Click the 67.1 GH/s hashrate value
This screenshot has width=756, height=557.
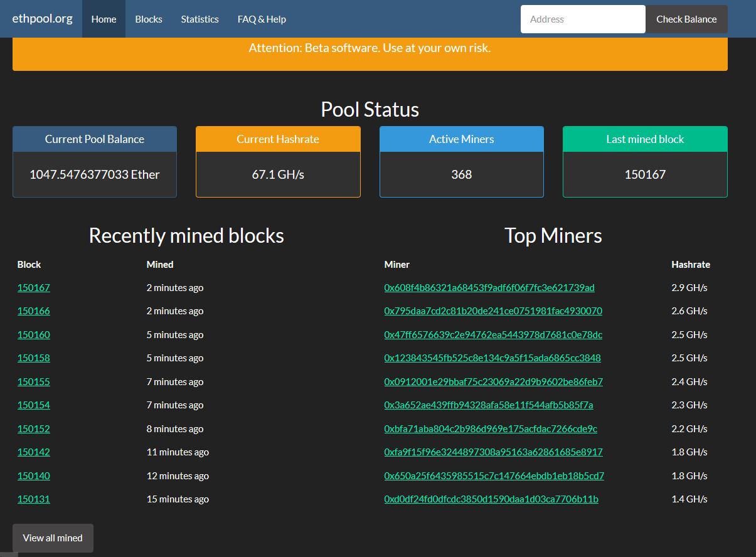tap(278, 174)
